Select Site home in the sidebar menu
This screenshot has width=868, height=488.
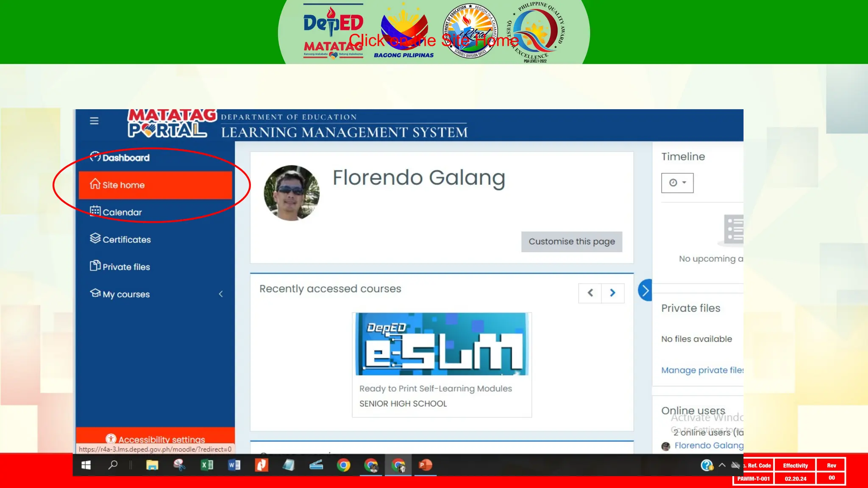point(155,185)
